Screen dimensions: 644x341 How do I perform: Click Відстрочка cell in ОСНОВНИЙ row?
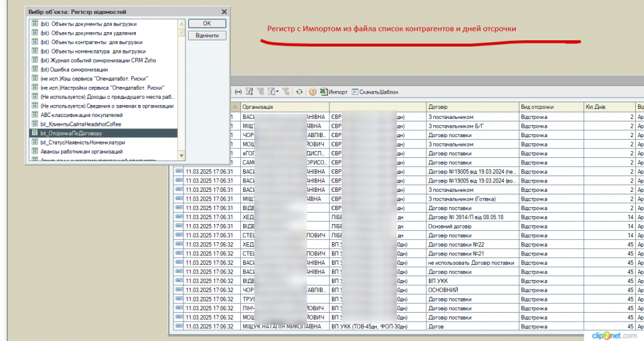[551, 290]
